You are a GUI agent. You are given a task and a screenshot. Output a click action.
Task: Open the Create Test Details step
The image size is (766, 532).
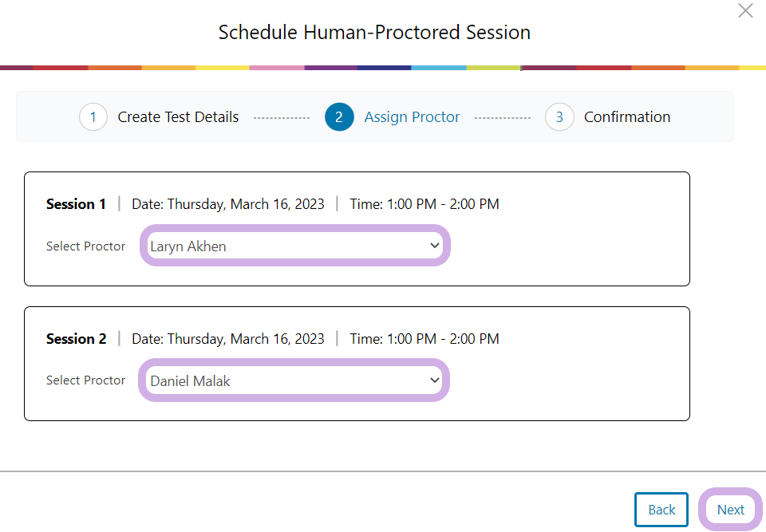coord(178,117)
